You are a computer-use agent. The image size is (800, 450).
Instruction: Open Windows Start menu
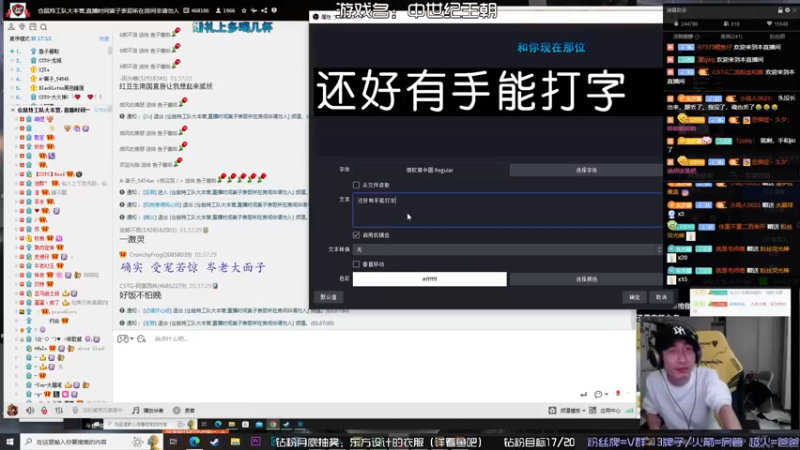pos(10,441)
